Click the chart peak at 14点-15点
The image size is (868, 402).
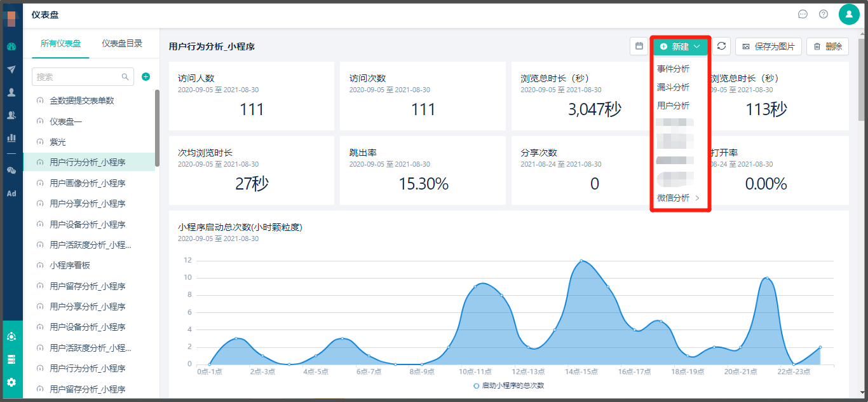tap(581, 261)
